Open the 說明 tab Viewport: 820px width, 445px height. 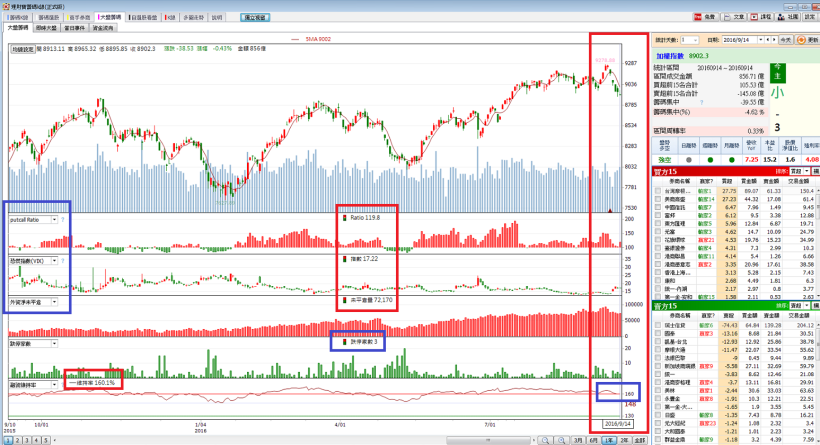coord(217,17)
